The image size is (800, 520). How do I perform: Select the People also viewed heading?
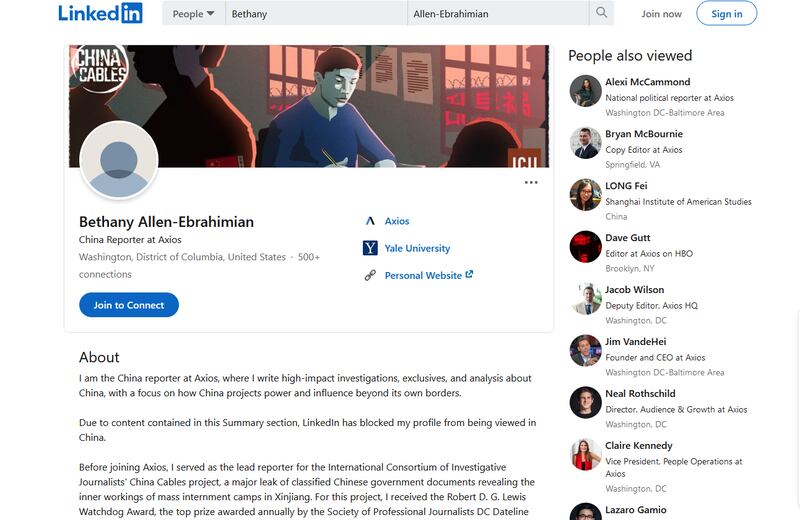point(630,56)
